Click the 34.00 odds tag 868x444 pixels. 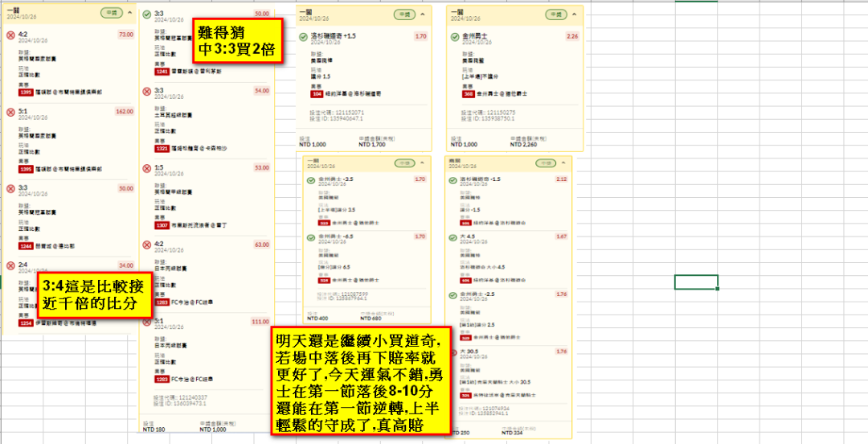pos(126,265)
